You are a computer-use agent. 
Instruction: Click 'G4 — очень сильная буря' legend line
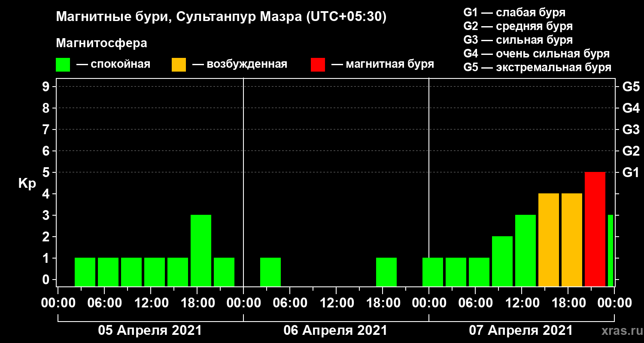(x=537, y=54)
